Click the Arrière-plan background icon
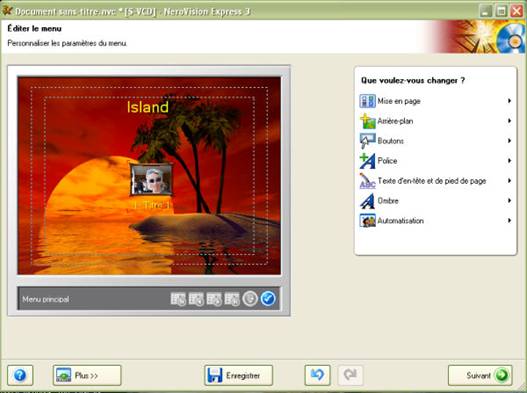 (x=367, y=121)
